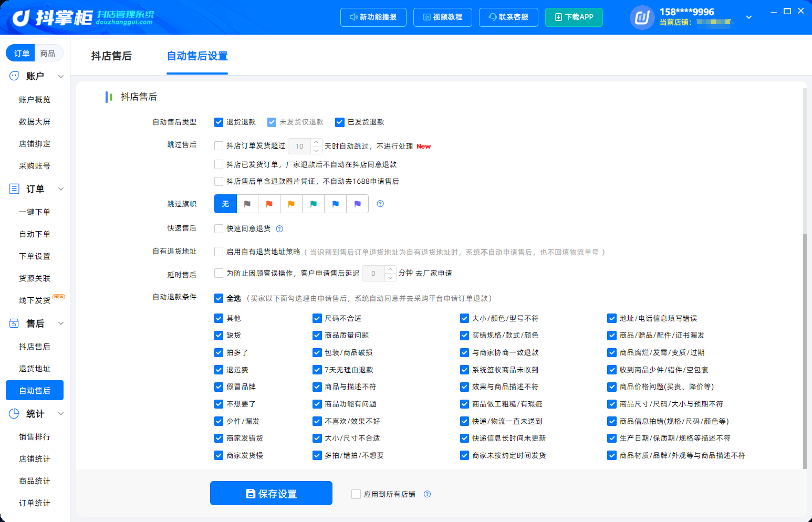Click the account avatar icon in header
812x522 pixels.
click(x=642, y=18)
